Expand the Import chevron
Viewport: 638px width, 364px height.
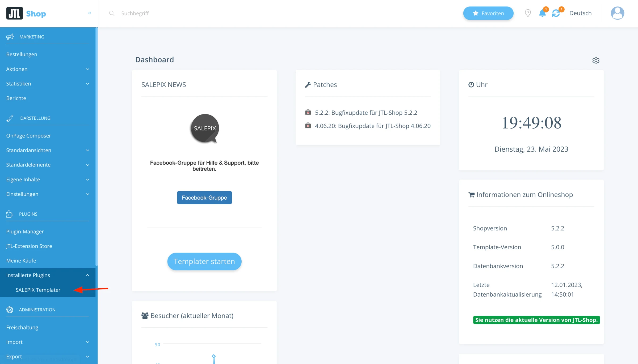coord(87,342)
